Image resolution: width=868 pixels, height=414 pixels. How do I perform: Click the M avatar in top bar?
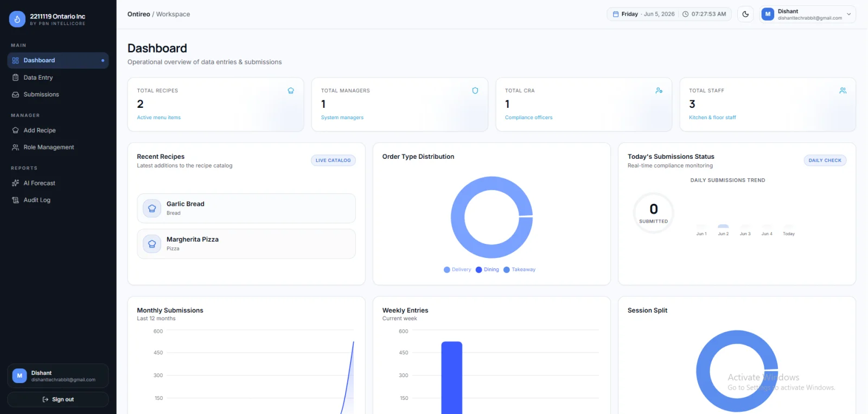click(768, 14)
